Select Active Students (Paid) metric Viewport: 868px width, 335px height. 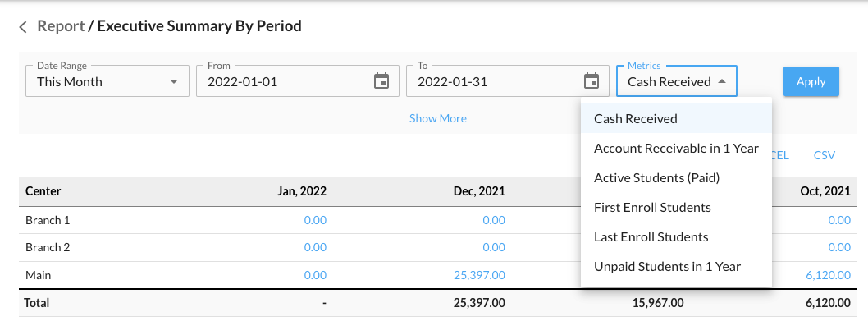(657, 177)
